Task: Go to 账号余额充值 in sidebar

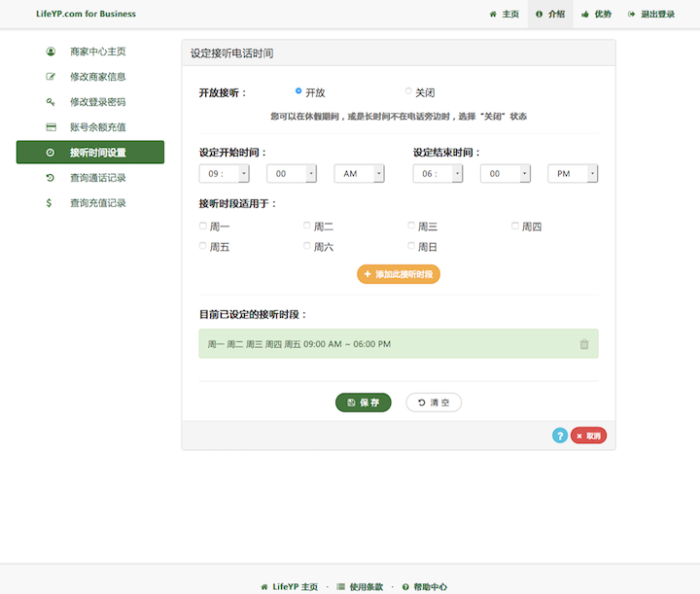Action: 90,127
